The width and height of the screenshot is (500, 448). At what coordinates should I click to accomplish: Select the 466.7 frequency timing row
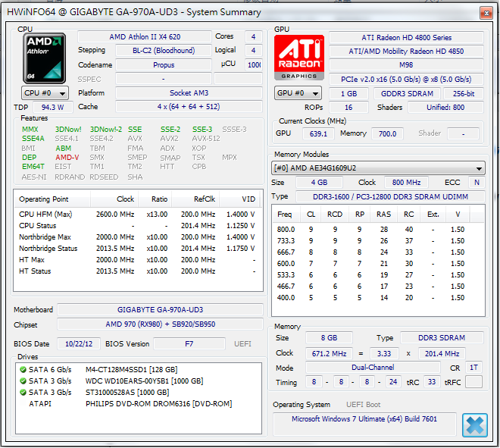pos(378,287)
